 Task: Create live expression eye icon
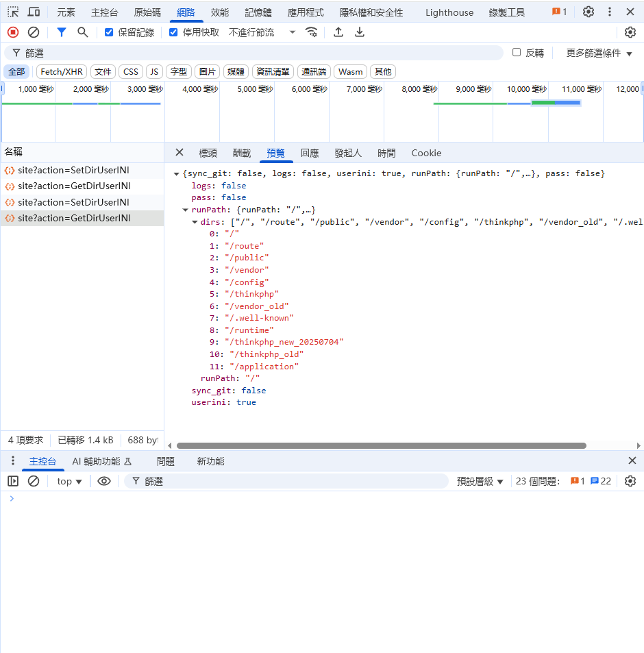(104, 482)
